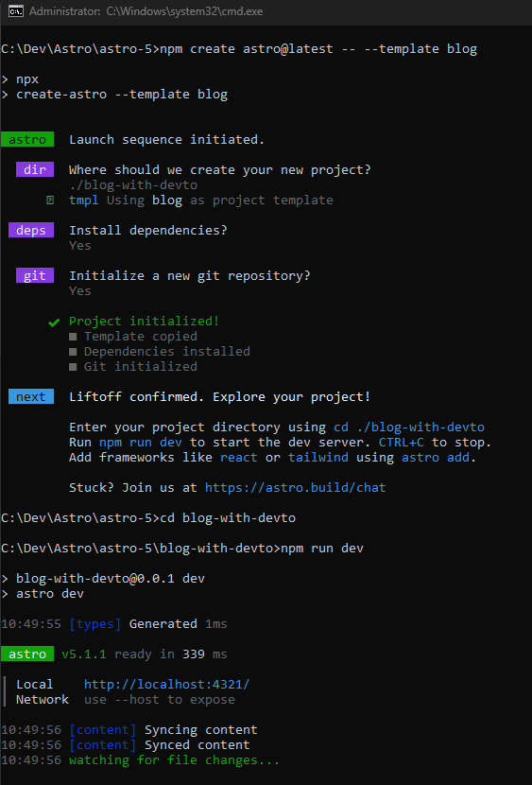Click the square bullet beside Git initialized
This screenshot has width=532, height=785.
[73, 367]
